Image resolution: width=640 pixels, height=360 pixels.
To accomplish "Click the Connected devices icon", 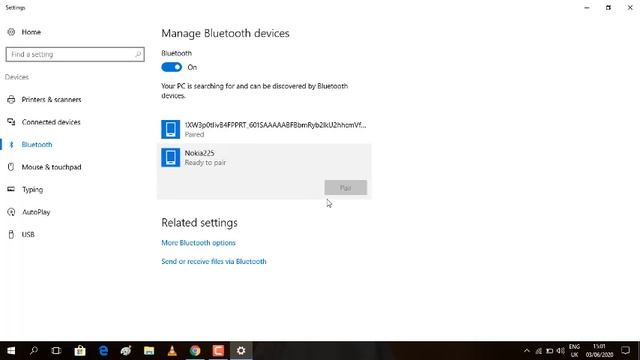I will tap(11, 122).
